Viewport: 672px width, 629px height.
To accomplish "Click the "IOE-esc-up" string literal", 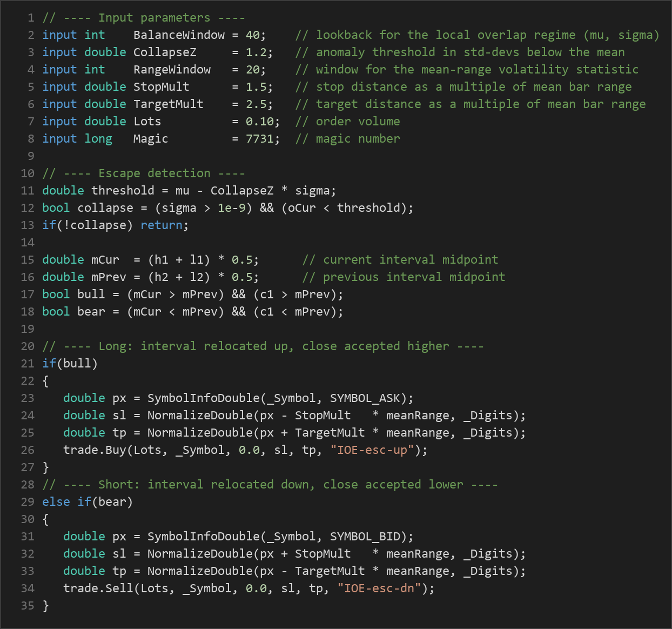I will [x=372, y=450].
